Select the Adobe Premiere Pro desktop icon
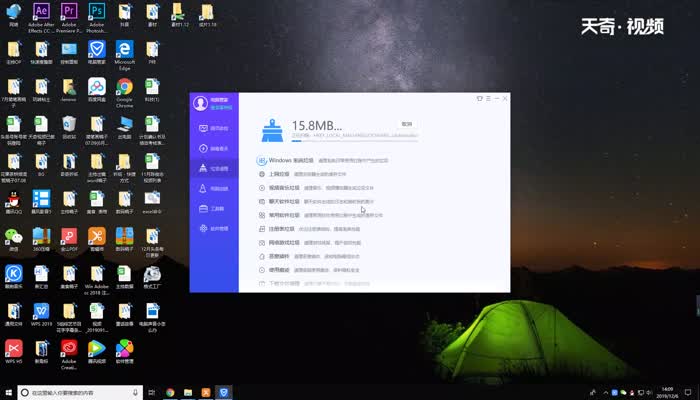The width and height of the screenshot is (700, 400). (70, 14)
